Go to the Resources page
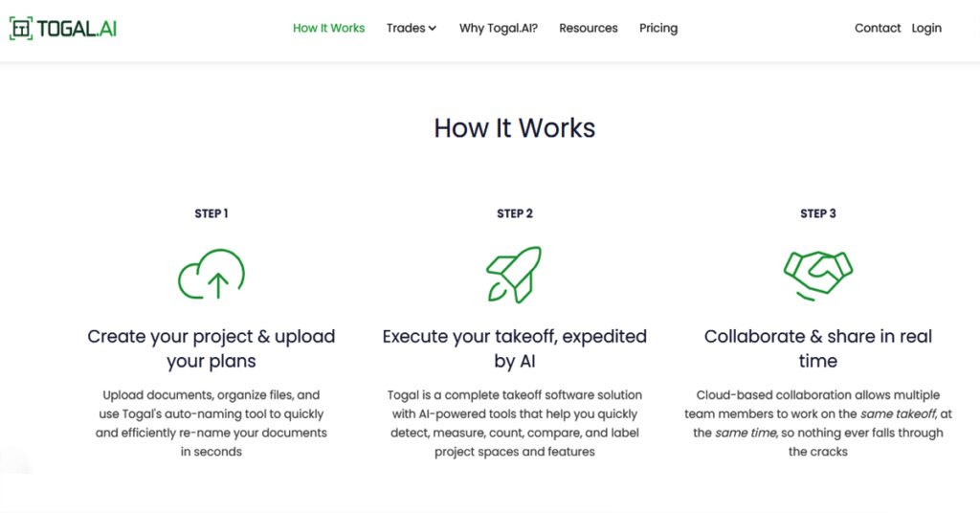This screenshot has width=980, height=513. tap(589, 28)
